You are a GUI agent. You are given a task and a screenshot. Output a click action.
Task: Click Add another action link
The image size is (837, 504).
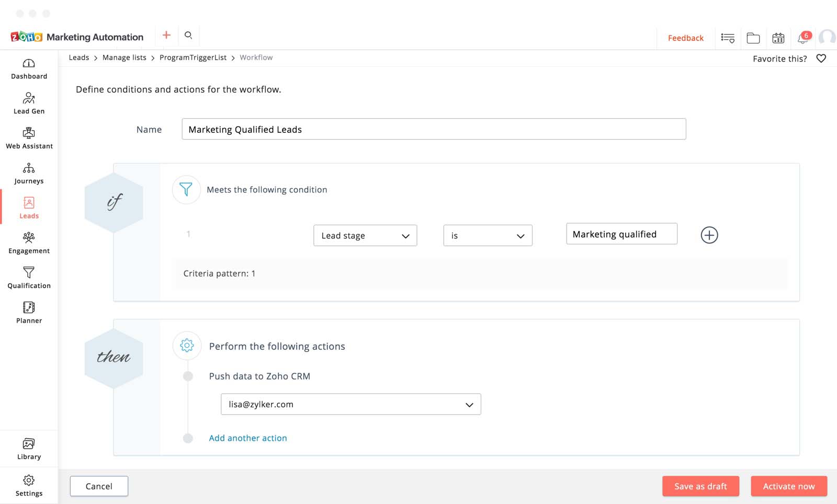point(248,438)
